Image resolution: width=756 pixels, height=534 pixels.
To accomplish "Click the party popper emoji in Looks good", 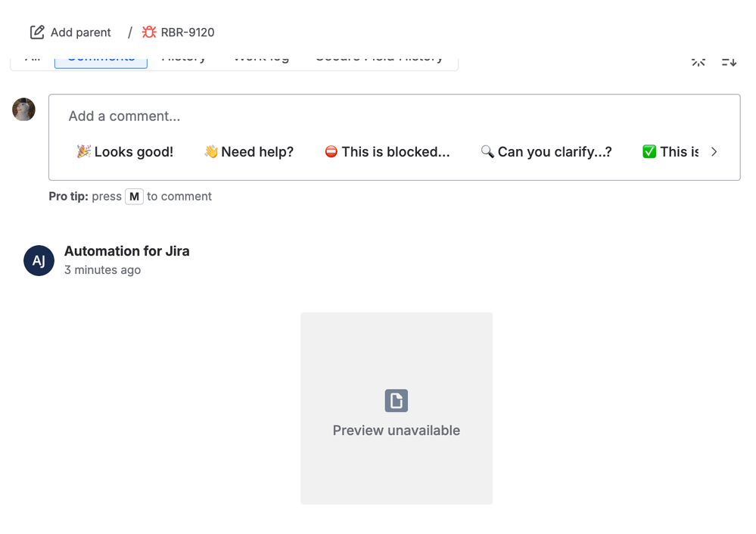I will coord(83,151).
